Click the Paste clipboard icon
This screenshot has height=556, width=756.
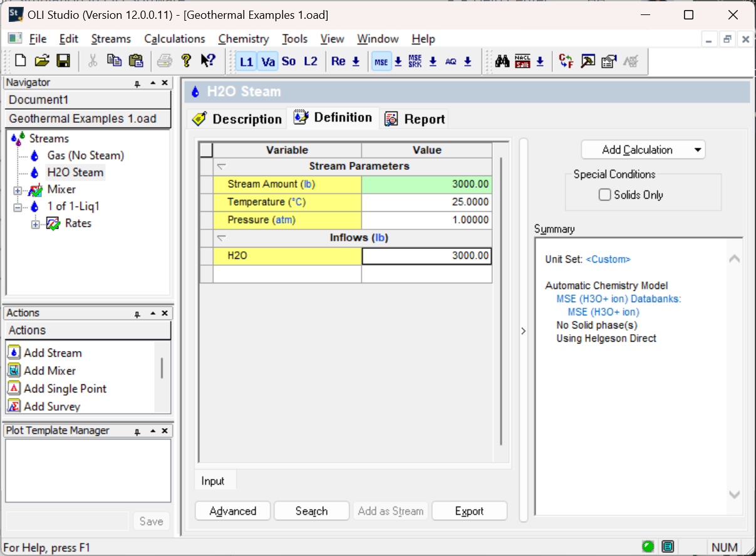pos(135,61)
